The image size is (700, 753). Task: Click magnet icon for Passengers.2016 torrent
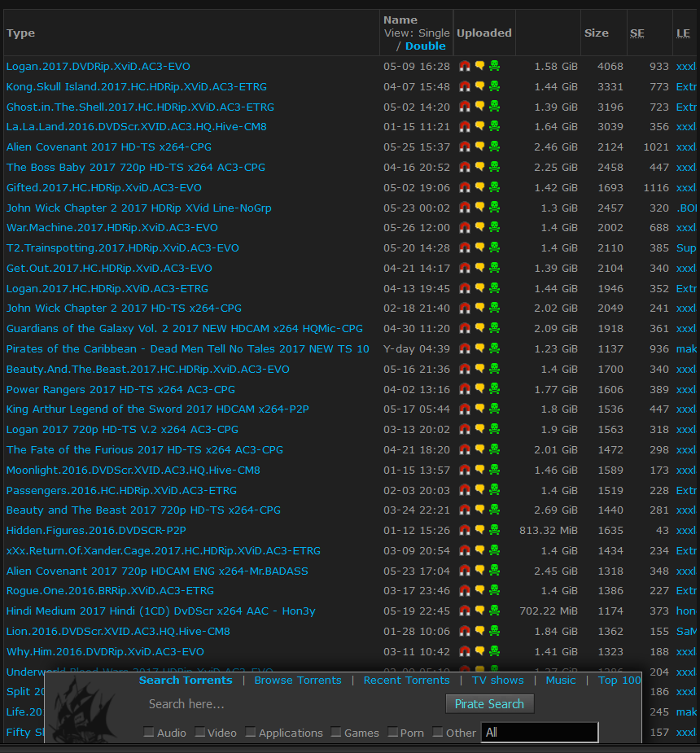464,490
